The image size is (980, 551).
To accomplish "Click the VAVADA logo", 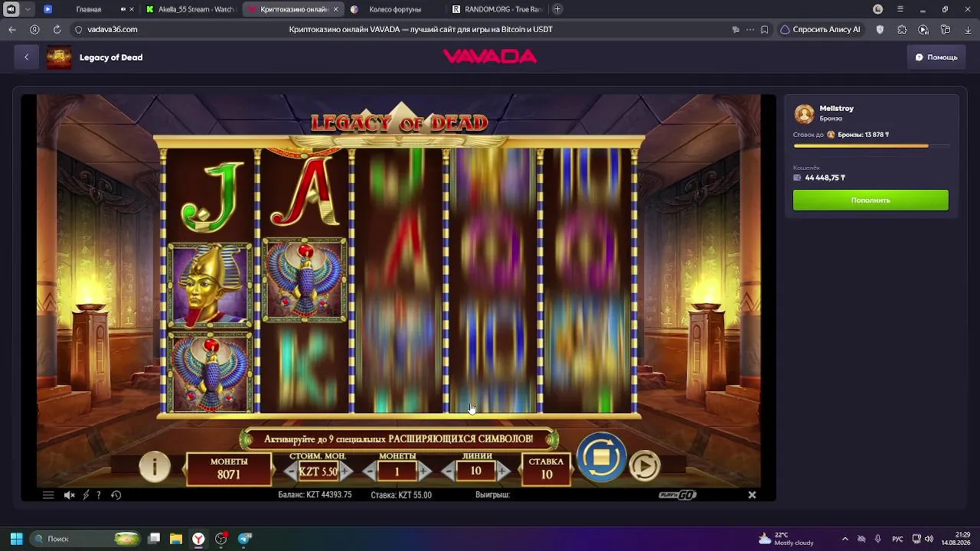I will click(x=490, y=57).
